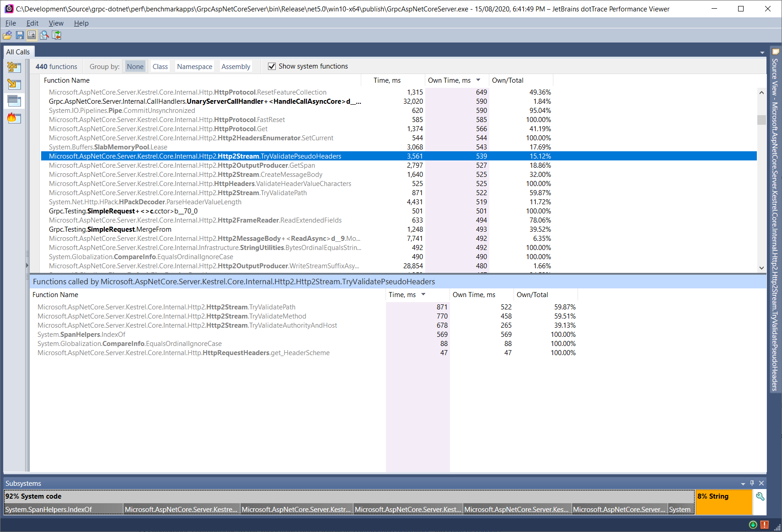Select Http2Stream.CreateMessageBody row

[x=399, y=175]
